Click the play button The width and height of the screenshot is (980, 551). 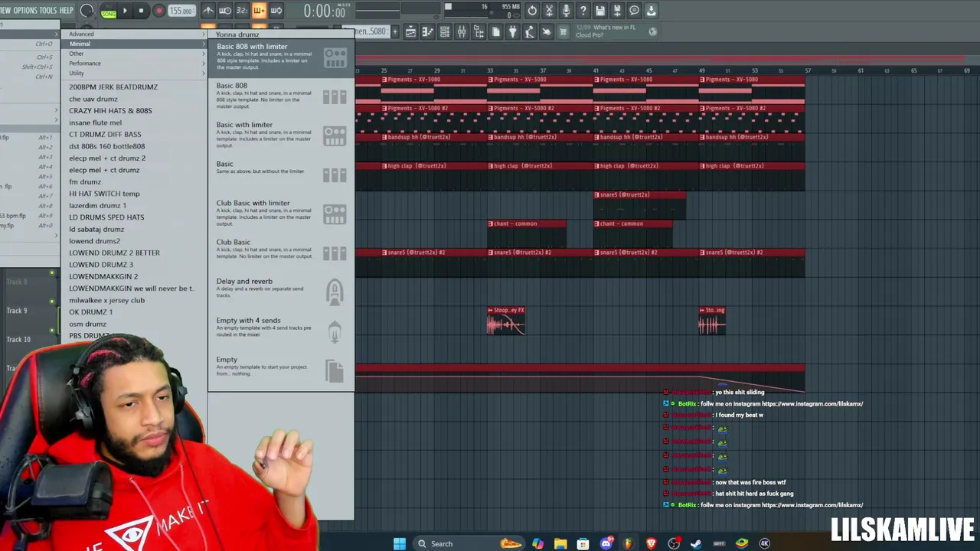(125, 11)
